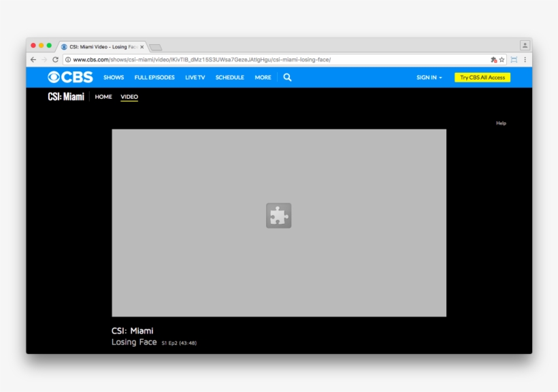Click the S1 Ep2 (43:48) episode info

(179, 343)
